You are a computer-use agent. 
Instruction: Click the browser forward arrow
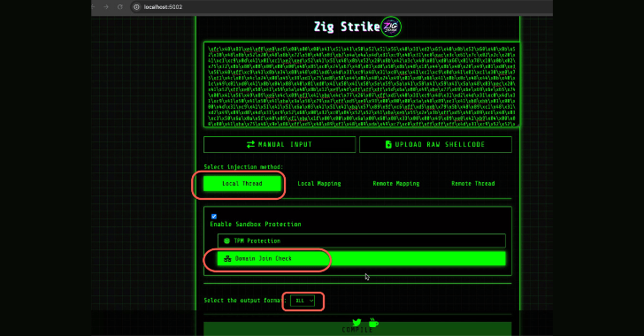(106, 7)
